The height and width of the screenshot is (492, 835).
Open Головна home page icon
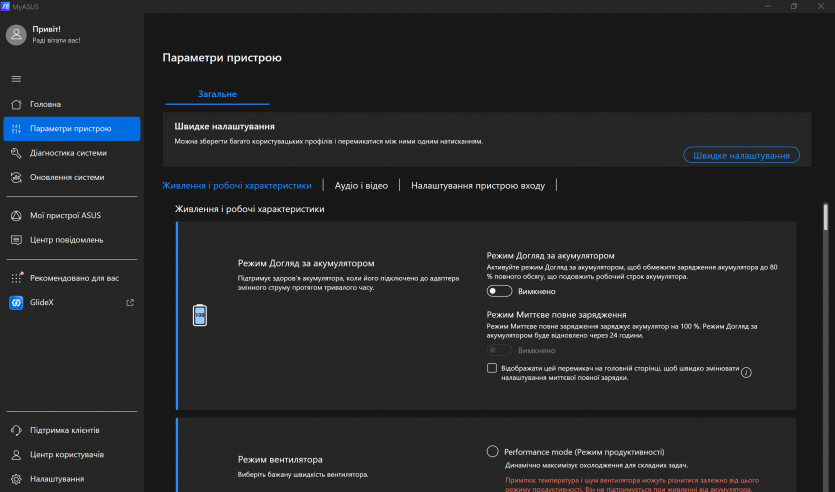[x=16, y=104]
